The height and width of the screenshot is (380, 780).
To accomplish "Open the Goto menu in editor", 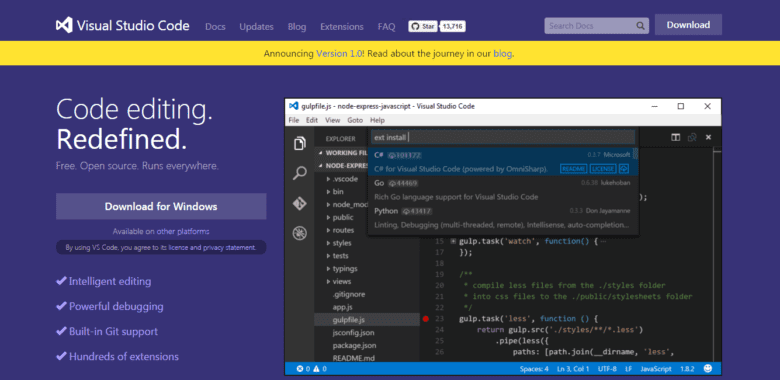I will click(x=355, y=120).
